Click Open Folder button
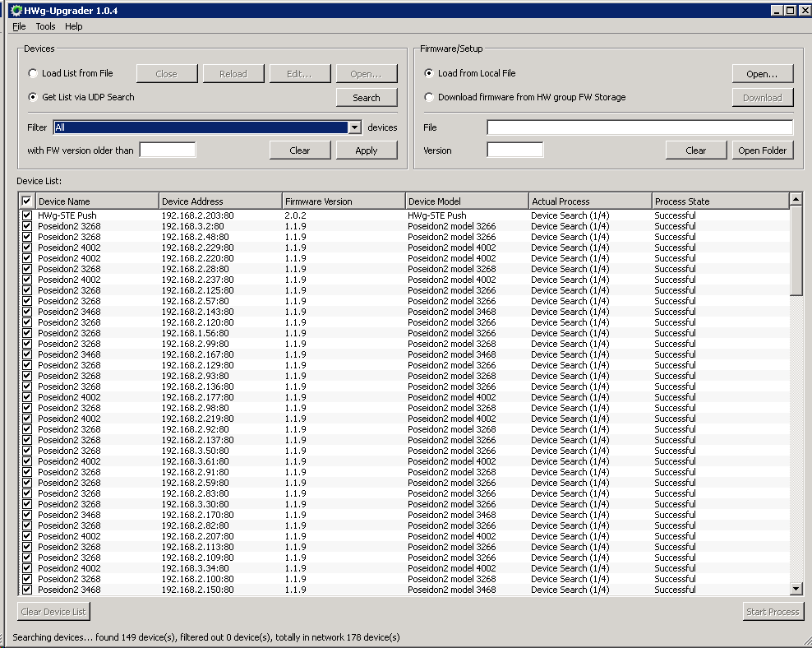The height and width of the screenshot is (648, 812). point(763,150)
